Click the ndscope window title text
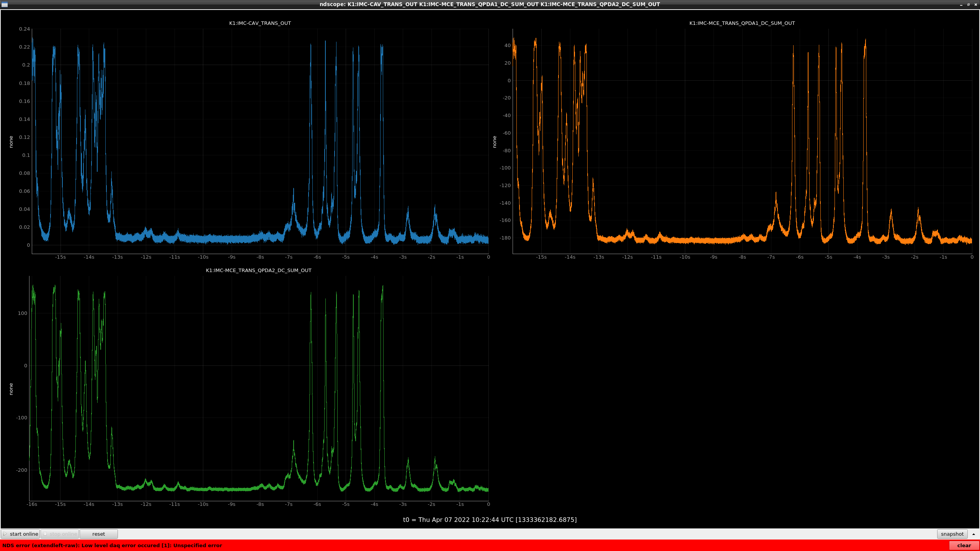The width and height of the screenshot is (980, 551). pyautogui.click(x=490, y=4)
